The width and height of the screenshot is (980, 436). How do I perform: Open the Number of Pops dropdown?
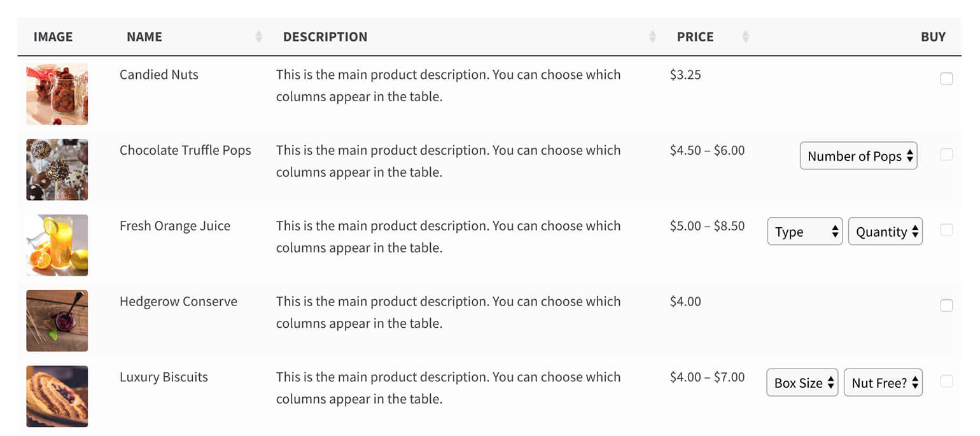pos(858,156)
